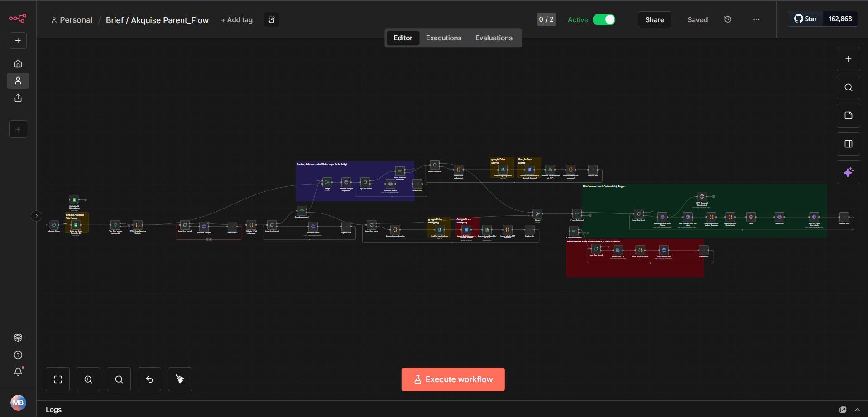Click Add tag next to workflow name
868x417 pixels.
pyautogui.click(x=237, y=20)
